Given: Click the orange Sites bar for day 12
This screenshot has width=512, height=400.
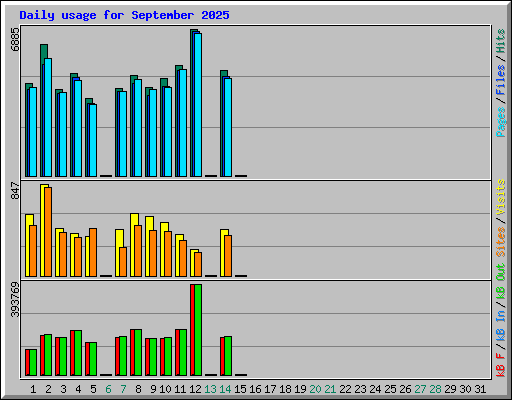Looking at the screenshot, I should coord(198,265).
